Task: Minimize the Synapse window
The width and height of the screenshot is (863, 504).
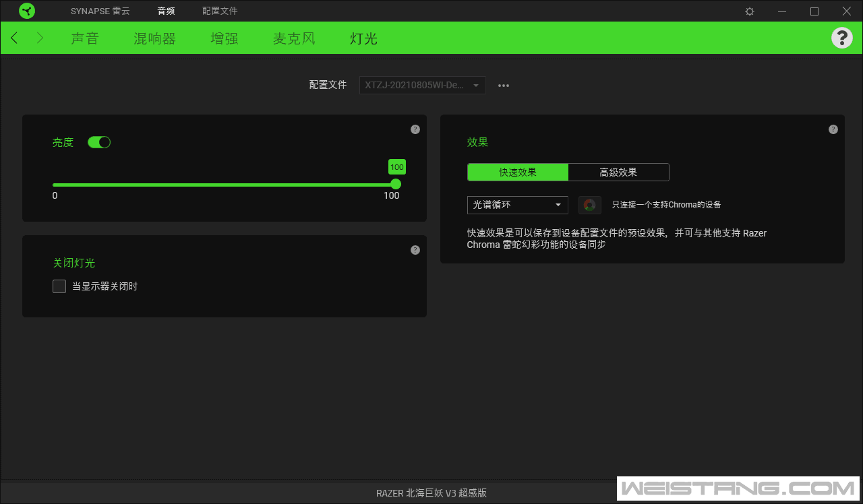Action: coord(782,11)
